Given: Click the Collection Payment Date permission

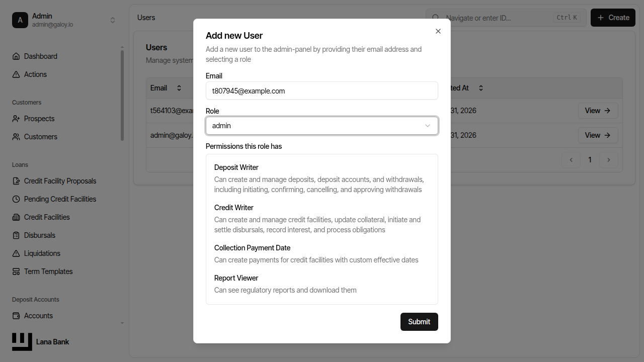Looking at the screenshot, I should click(x=252, y=248).
